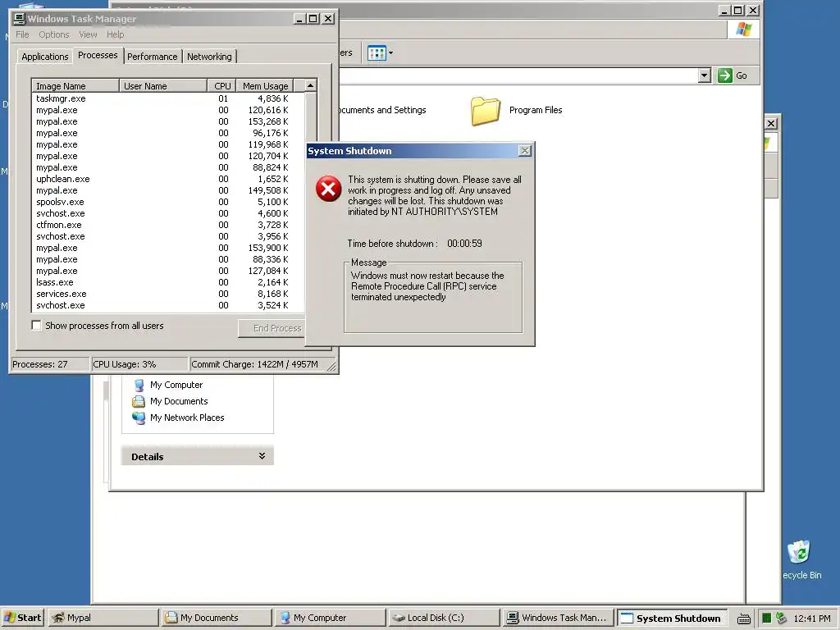Click the green Go arrow icon
This screenshot has width=840, height=630.
click(x=724, y=75)
